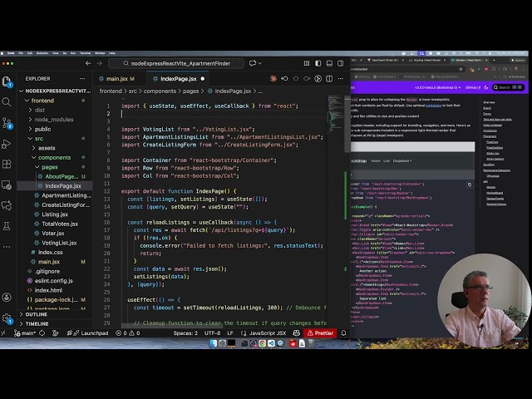Open the Selection menu in the macOS menu bar
Image resolution: width=532 pixels, height=399 pixels.
[42, 53]
